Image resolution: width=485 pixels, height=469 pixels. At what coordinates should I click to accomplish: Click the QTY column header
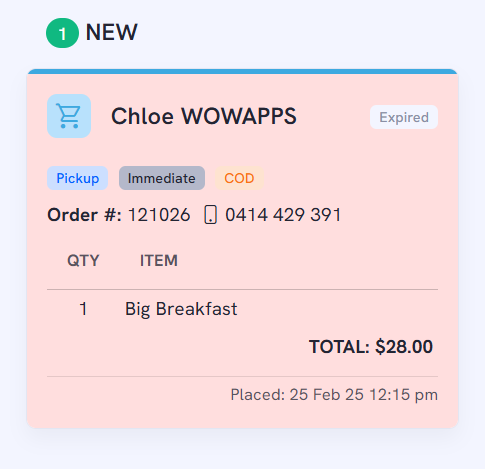click(x=83, y=260)
